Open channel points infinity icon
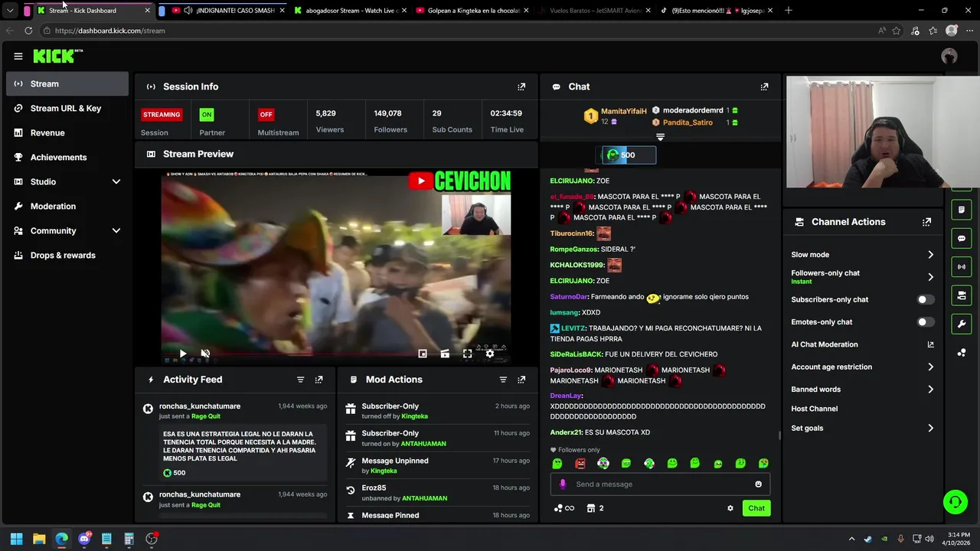This screenshot has width=980, height=551. pyautogui.click(x=564, y=508)
